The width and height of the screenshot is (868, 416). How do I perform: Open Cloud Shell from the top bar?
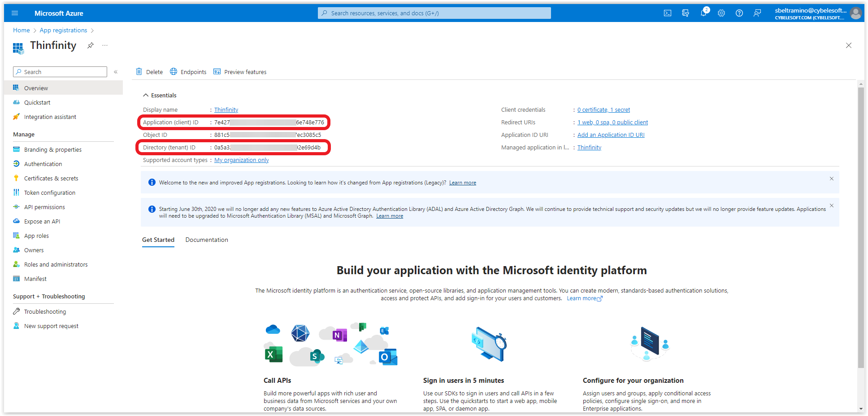pyautogui.click(x=668, y=13)
